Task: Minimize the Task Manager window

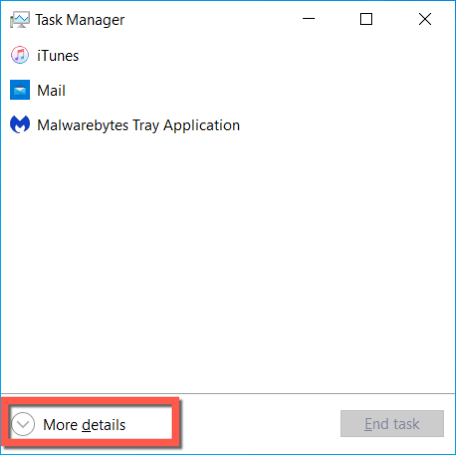Action: point(309,19)
